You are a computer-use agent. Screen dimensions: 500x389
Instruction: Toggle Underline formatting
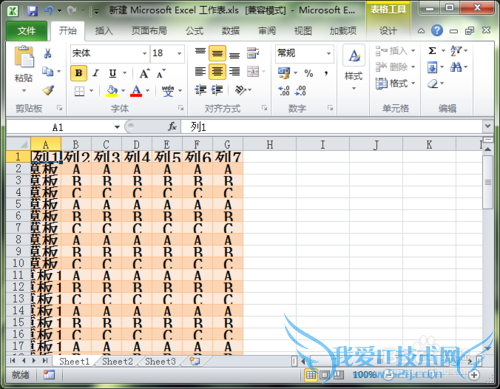click(113, 73)
